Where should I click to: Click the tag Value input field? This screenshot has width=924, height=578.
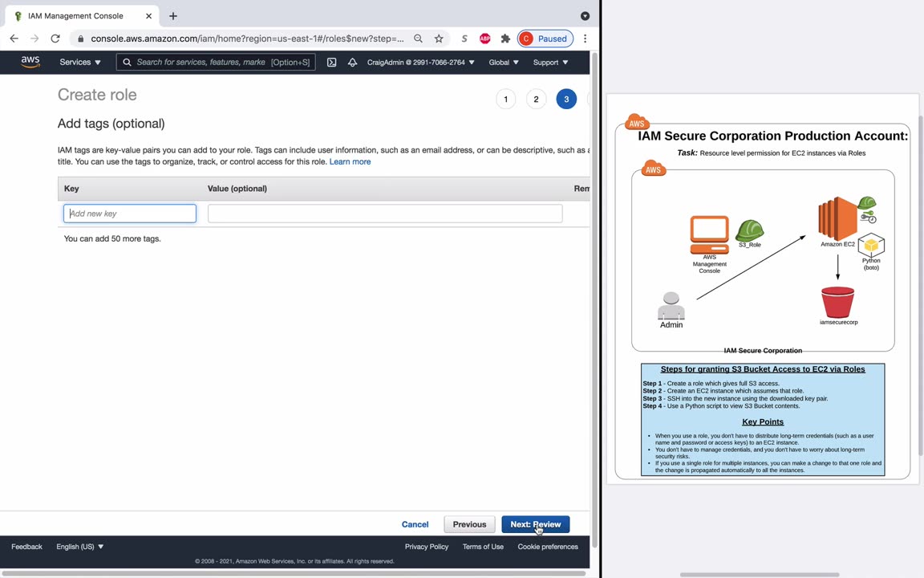coord(385,214)
